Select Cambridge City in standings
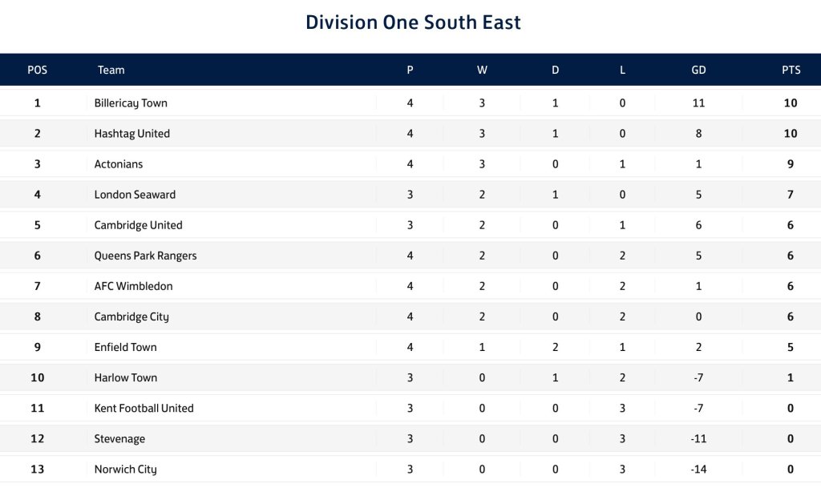Image resolution: width=821 pixels, height=504 pixels. pyautogui.click(x=131, y=317)
